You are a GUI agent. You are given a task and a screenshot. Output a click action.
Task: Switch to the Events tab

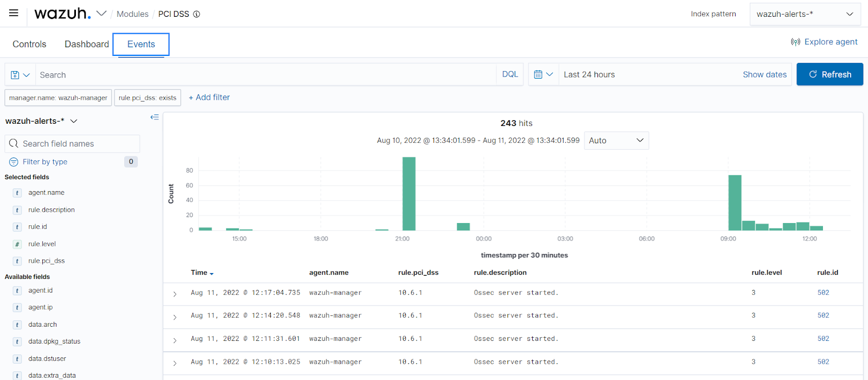[141, 45]
